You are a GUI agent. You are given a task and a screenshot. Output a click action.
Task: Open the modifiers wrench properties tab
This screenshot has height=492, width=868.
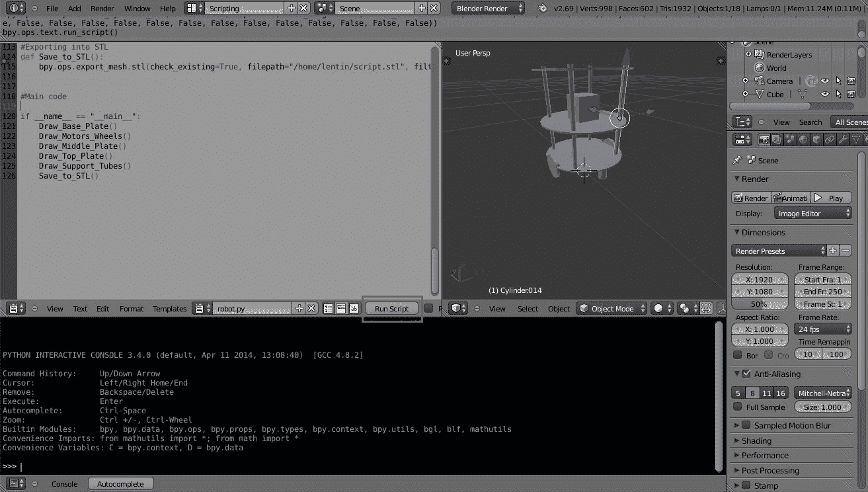click(843, 140)
